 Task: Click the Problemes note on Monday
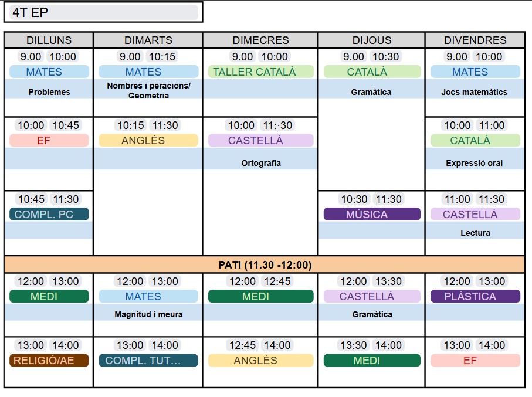tap(49, 92)
